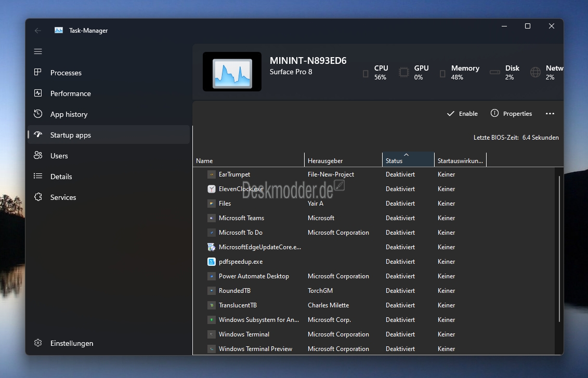Select MicrosoftEdgeUpdateCore.e... entry name
This screenshot has width=588, height=378.
(260, 247)
